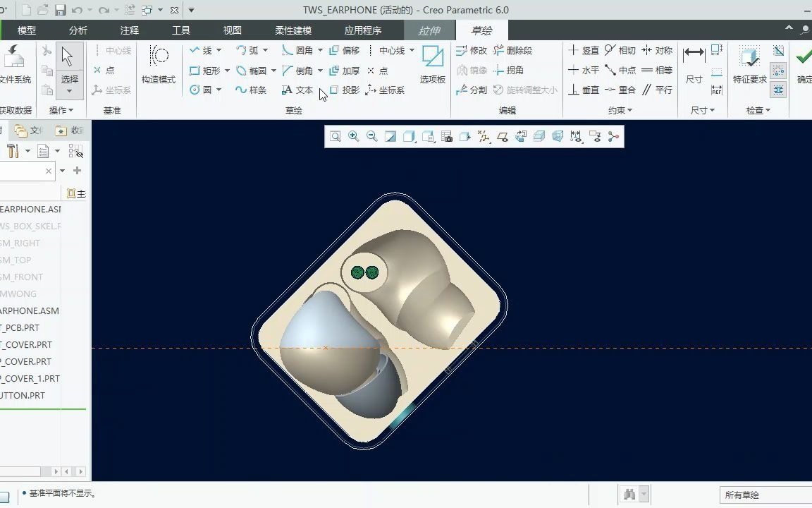This screenshot has width=812, height=508.
Task: Click the Zoom Out magnifier icon
Action: click(x=372, y=136)
